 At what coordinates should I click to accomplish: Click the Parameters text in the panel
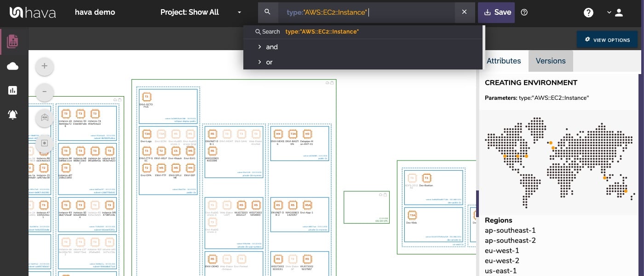coord(537,98)
